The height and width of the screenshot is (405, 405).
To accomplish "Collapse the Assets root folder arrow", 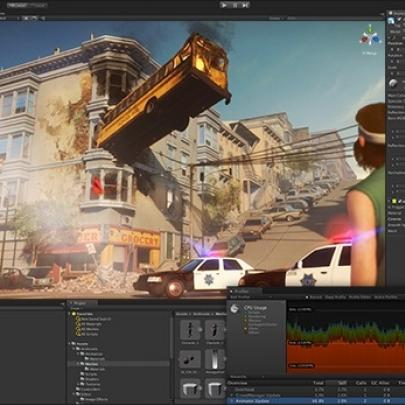I will (x=70, y=344).
